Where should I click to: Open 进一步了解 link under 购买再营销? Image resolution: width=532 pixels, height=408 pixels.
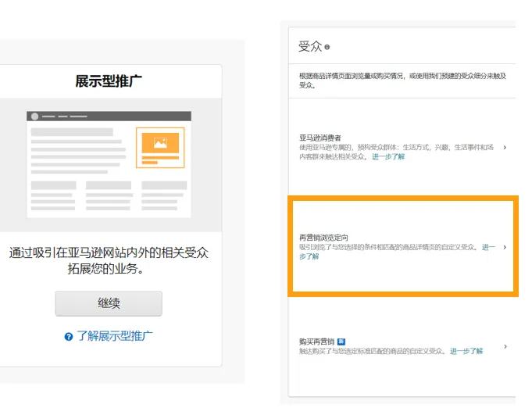[x=466, y=351]
